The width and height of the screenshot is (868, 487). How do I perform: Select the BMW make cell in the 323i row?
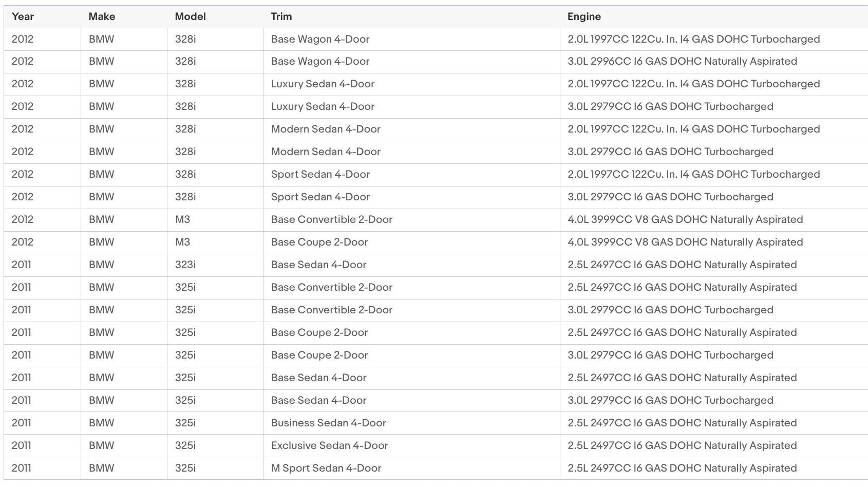click(124, 265)
